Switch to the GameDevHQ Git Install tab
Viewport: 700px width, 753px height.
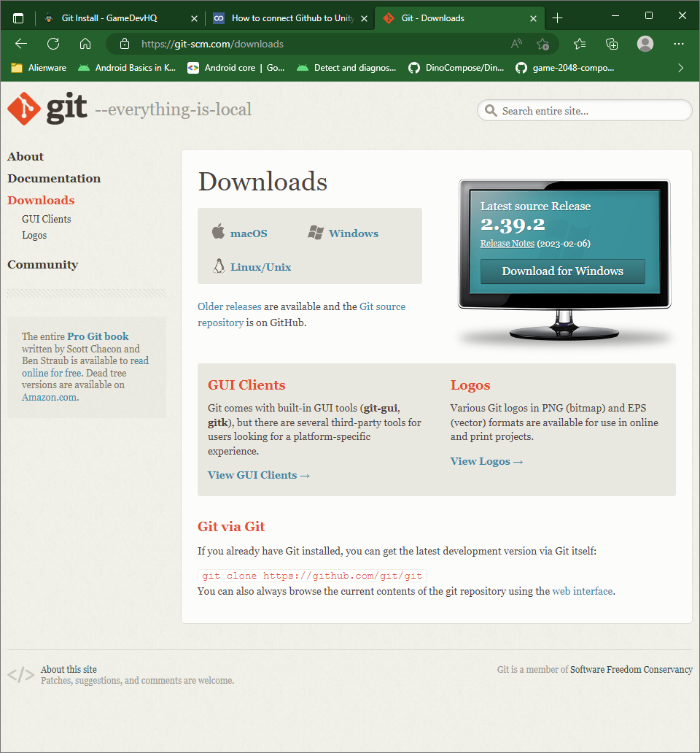(x=117, y=17)
